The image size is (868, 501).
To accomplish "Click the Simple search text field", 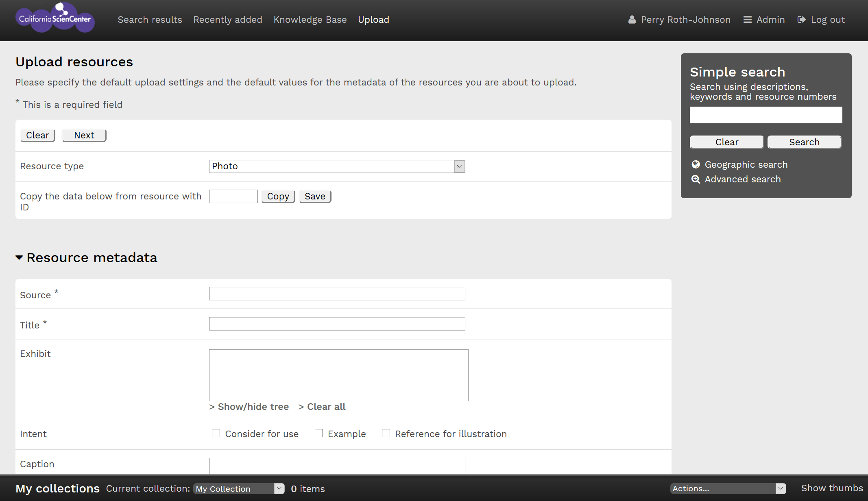I will point(765,115).
